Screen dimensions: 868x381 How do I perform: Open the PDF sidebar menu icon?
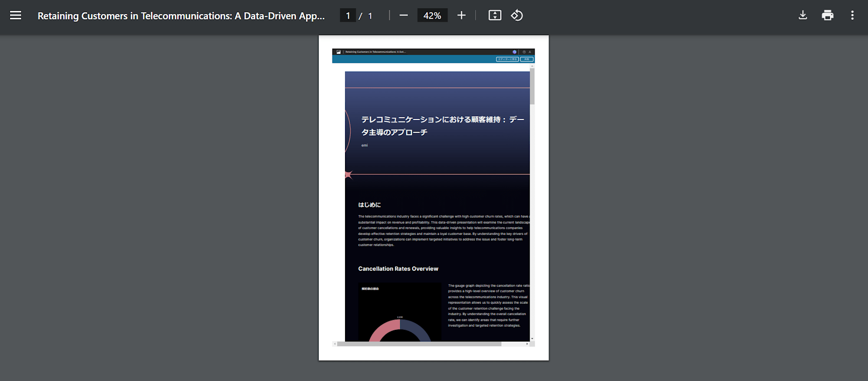tap(16, 16)
